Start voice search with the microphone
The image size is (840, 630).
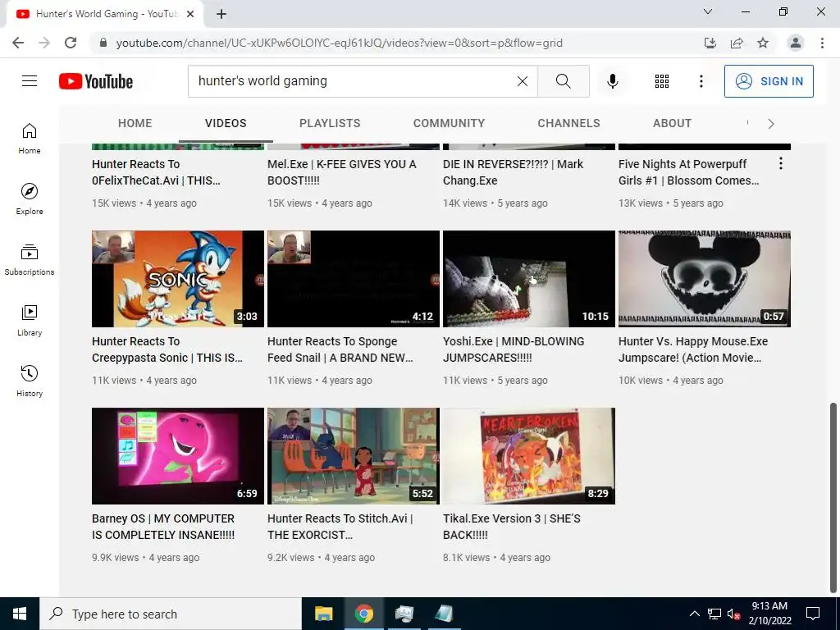coord(612,81)
